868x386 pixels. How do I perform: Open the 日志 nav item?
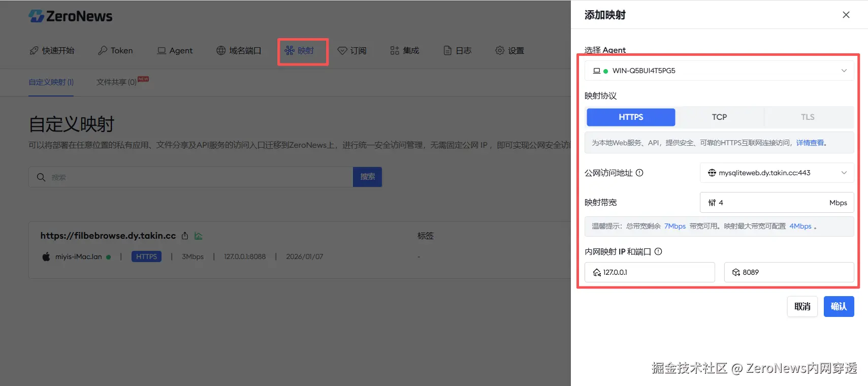458,50
